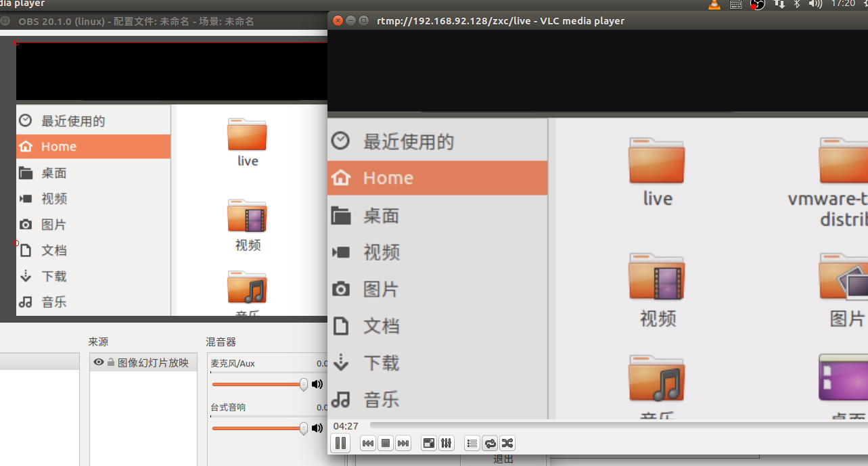Viewport: 868px width, 466px height.
Task: Open the keyboard input indicator
Action: click(x=736, y=4)
